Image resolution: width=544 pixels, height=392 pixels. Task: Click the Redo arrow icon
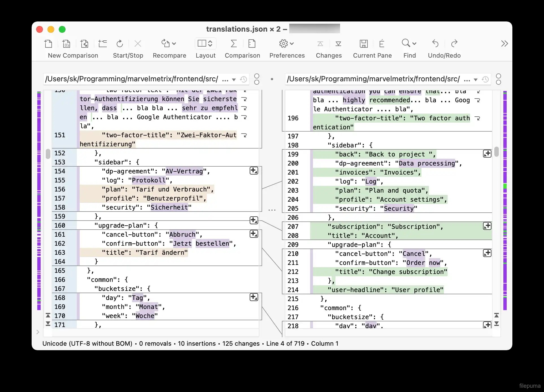click(x=454, y=43)
